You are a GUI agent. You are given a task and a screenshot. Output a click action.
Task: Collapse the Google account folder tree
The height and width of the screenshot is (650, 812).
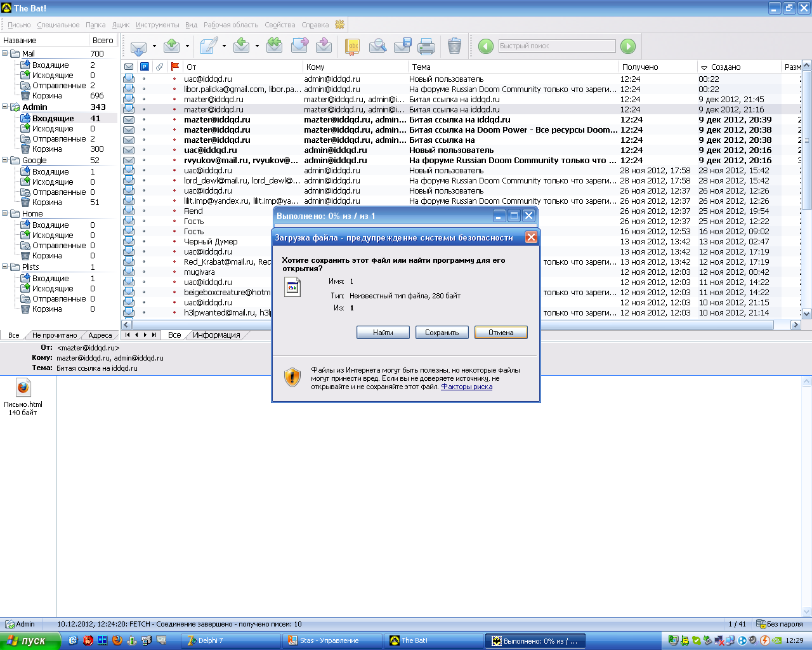(x=5, y=160)
